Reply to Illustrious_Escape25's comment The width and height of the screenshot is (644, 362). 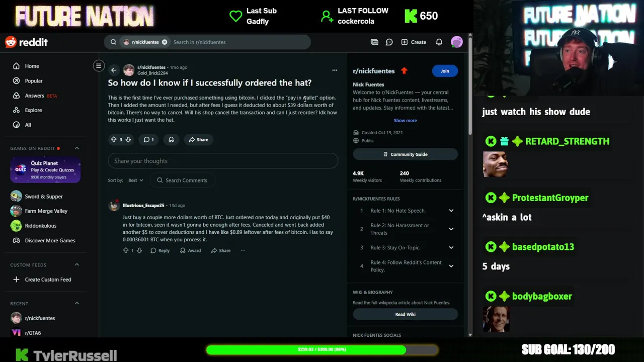click(x=160, y=250)
